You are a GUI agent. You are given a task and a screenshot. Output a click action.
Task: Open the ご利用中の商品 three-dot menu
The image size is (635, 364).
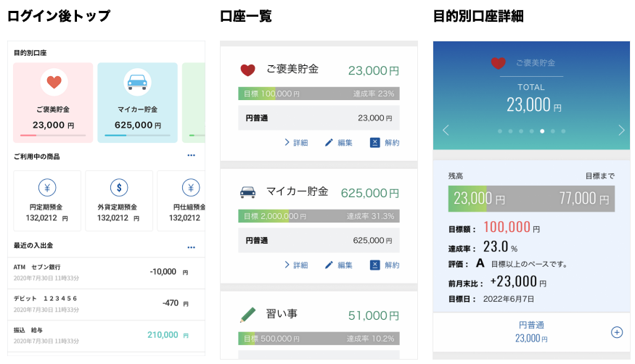pyautogui.click(x=191, y=155)
